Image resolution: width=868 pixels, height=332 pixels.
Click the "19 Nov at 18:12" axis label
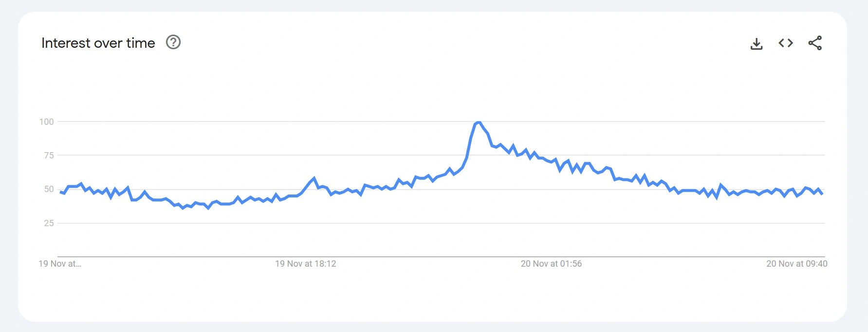pos(305,264)
